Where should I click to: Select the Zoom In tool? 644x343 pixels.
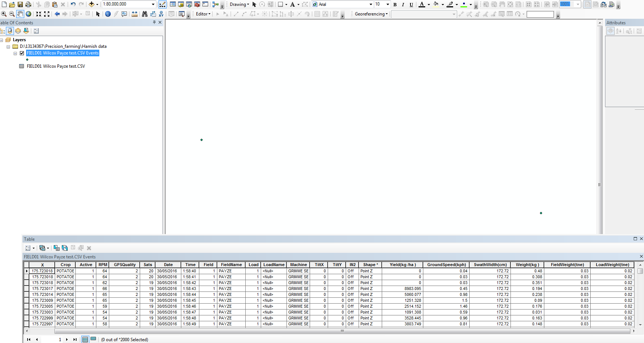4,14
